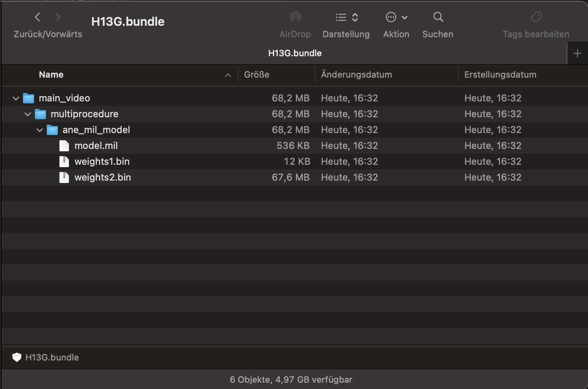Click the AirDrop toolbar icon
The width and height of the screenshot is (588, 389).
(295, 17)
